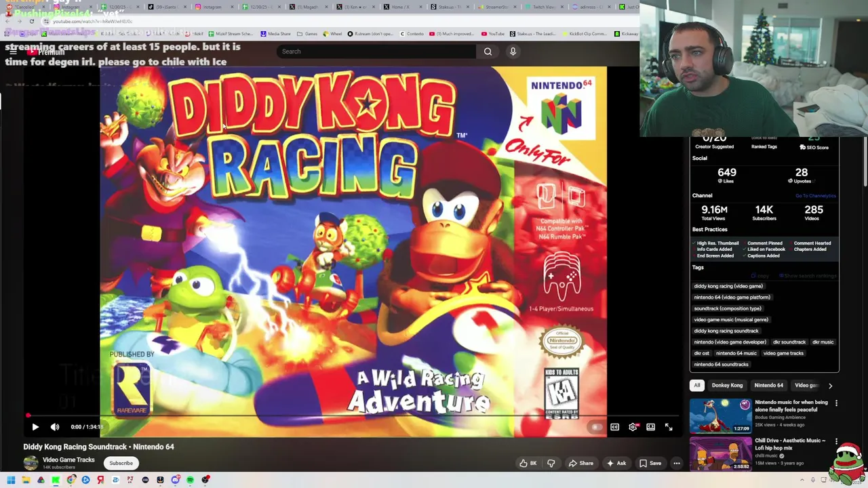
Task: Click the 'dkr ost' tag
Action: [x=701, y=353]
